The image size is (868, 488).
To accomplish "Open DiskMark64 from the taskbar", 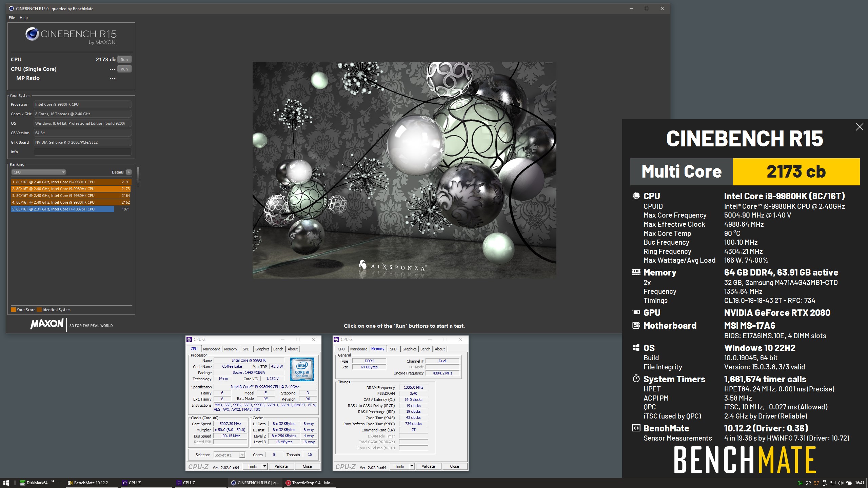I will click(x=34, y=483).
